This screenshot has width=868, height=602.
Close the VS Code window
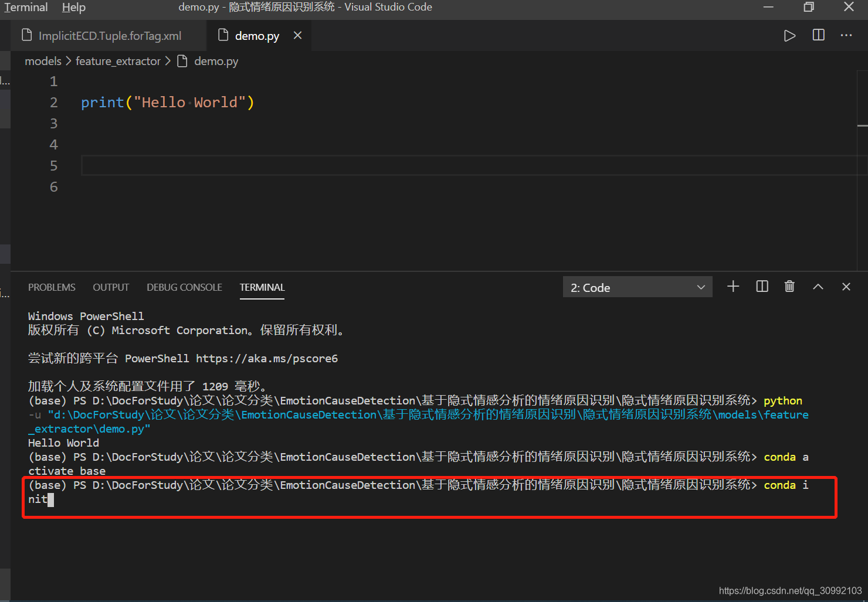pyautogui.click(x=849, y=7)
